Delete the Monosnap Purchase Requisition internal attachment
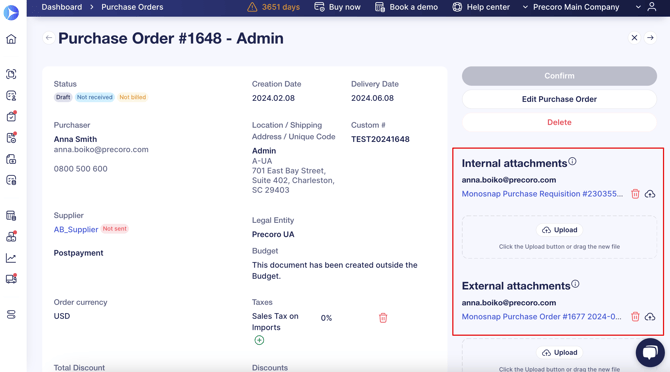670x372 pixels. click(x=635, y=194)
